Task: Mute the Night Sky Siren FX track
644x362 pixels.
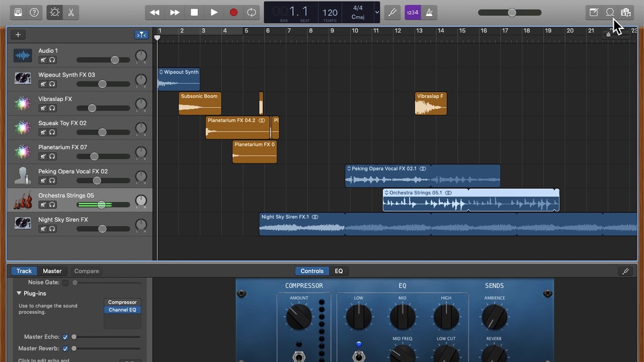Action: 43,229
